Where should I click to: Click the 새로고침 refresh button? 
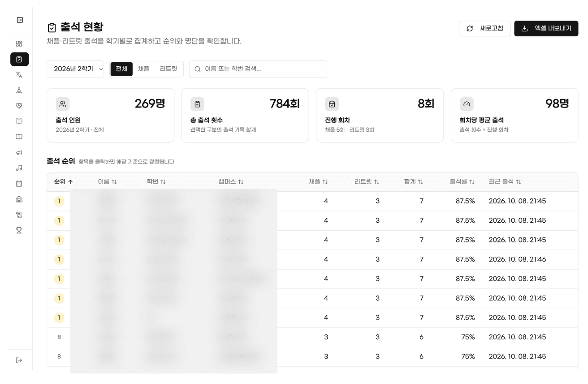point(484,29)
